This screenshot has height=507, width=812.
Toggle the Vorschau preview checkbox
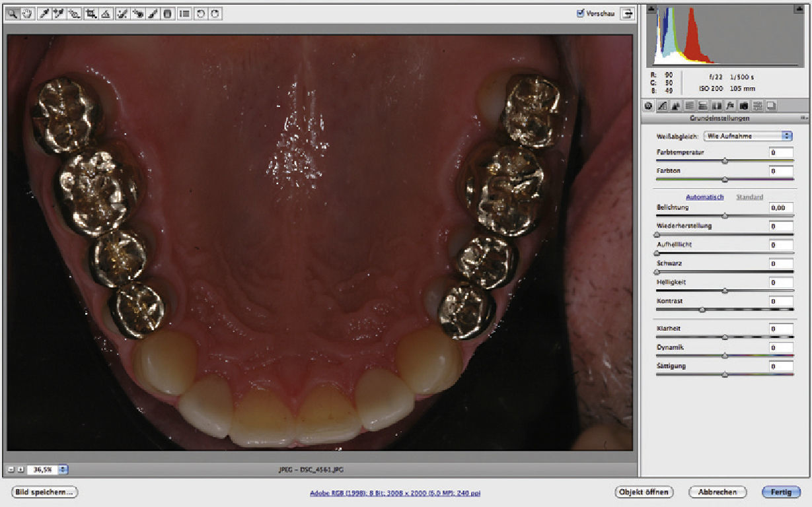581,13
